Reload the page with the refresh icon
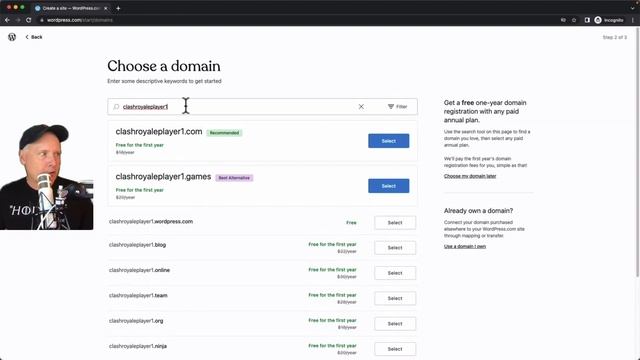Image resolution: width=640 pixels, height=360 pixels. [x=29, y=20]
